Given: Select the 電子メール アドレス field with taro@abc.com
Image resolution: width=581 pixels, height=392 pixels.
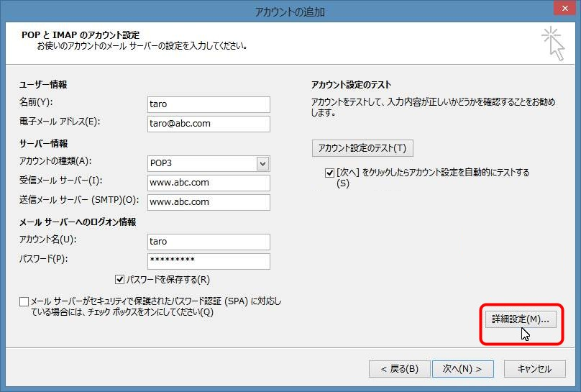Looking at the screenshot, I should [208, 124].
